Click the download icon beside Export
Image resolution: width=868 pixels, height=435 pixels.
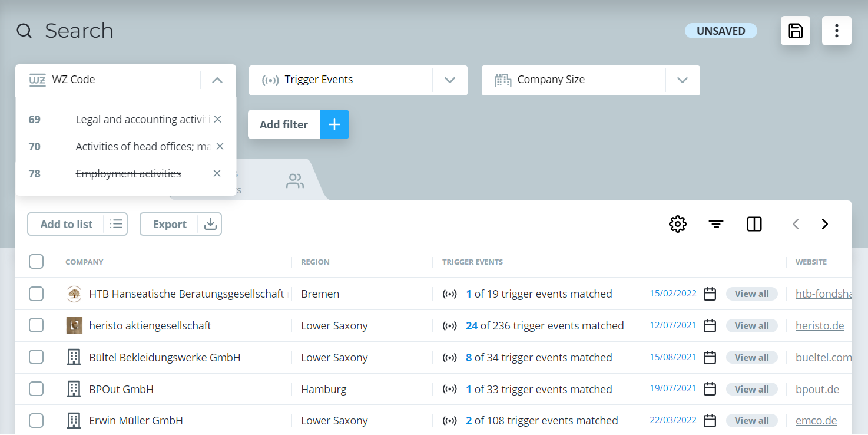point(210,224)
